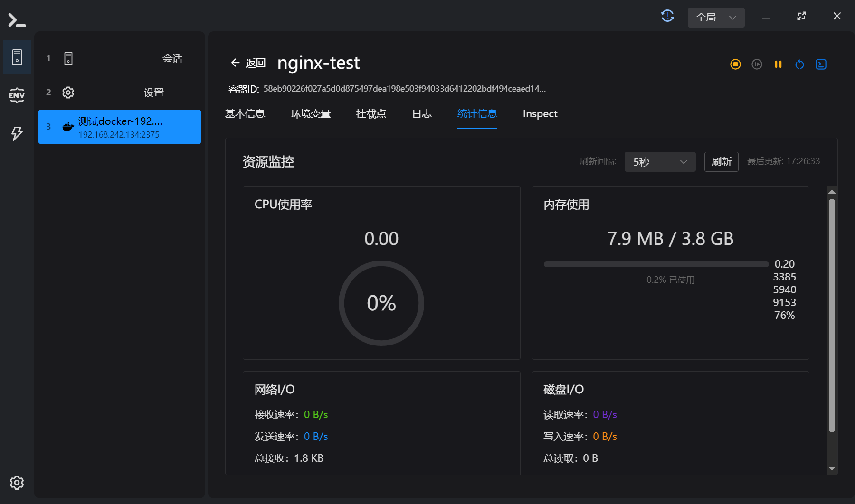Image resolution: width=855 pixels, height=504 pixels.
Task: Restart the container with the reload icon
Action: point(799,65)
